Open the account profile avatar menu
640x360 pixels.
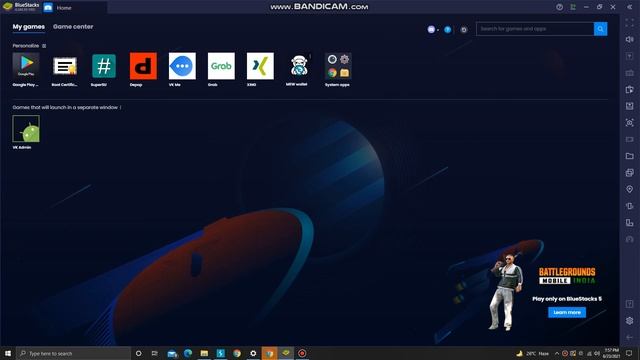coord(431,29)
